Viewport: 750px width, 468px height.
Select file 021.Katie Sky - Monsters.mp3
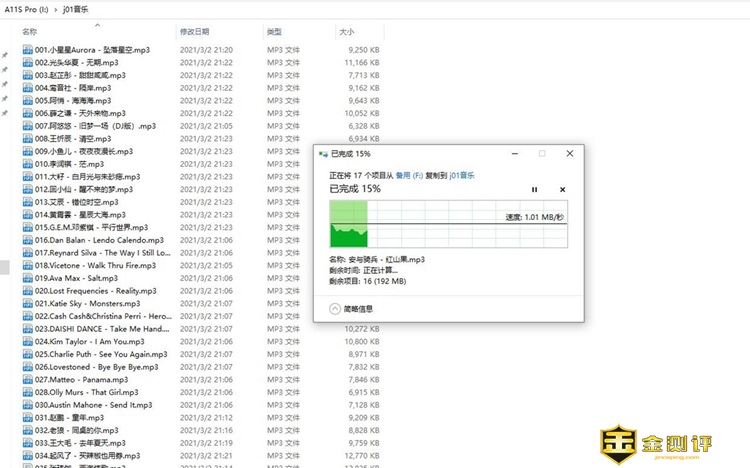click(80, 303)
